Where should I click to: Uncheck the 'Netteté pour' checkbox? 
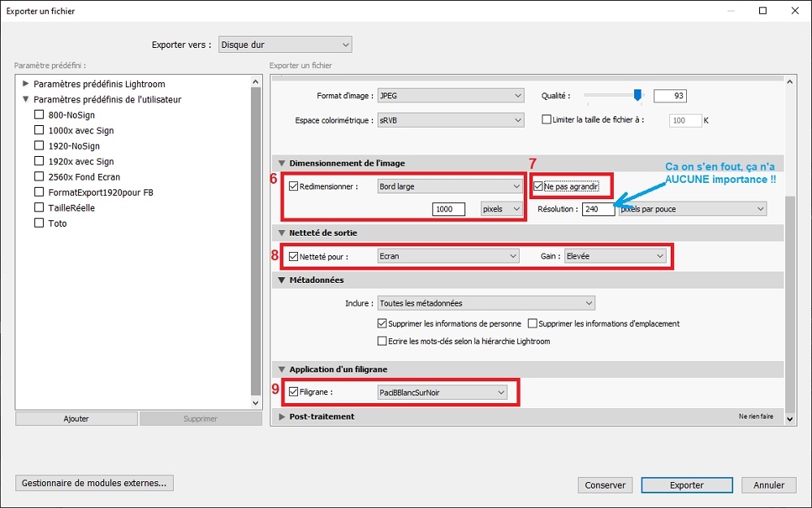pyautogui.click(x=294, y=257)
